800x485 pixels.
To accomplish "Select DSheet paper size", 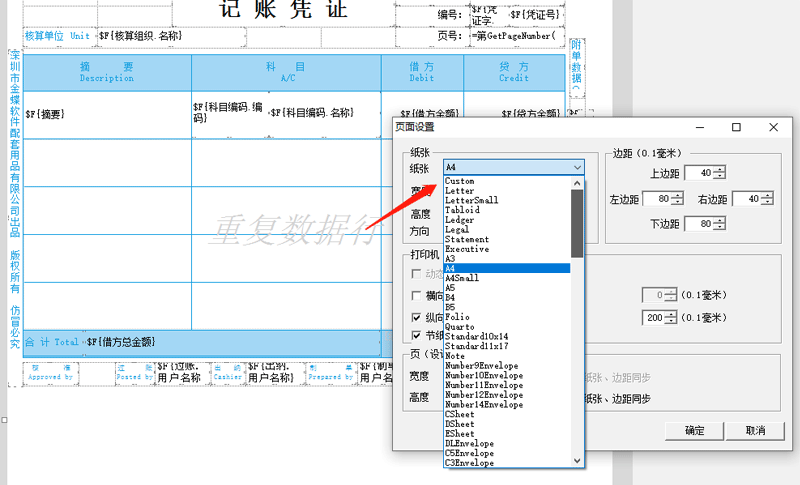I will tap(507, 424).
